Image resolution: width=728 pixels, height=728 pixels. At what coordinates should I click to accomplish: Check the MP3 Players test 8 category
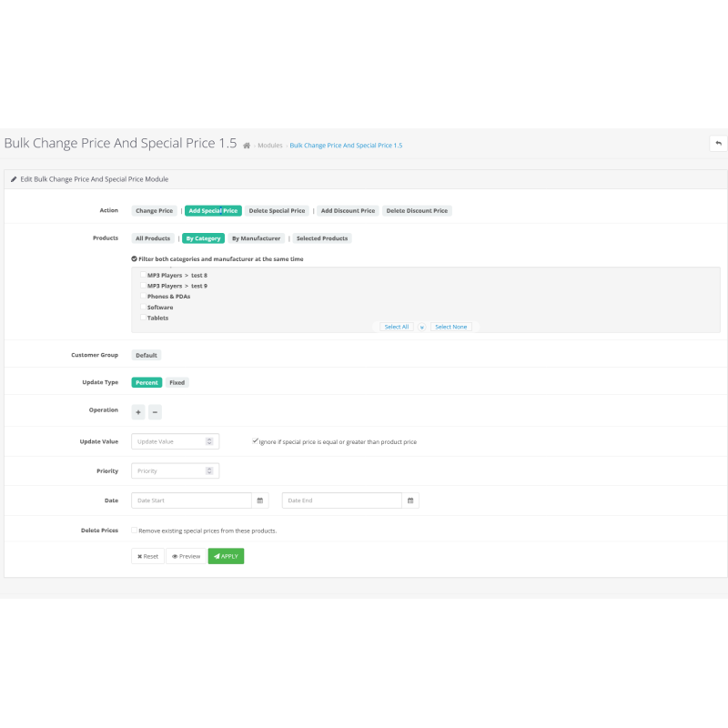tap(143, 275)
